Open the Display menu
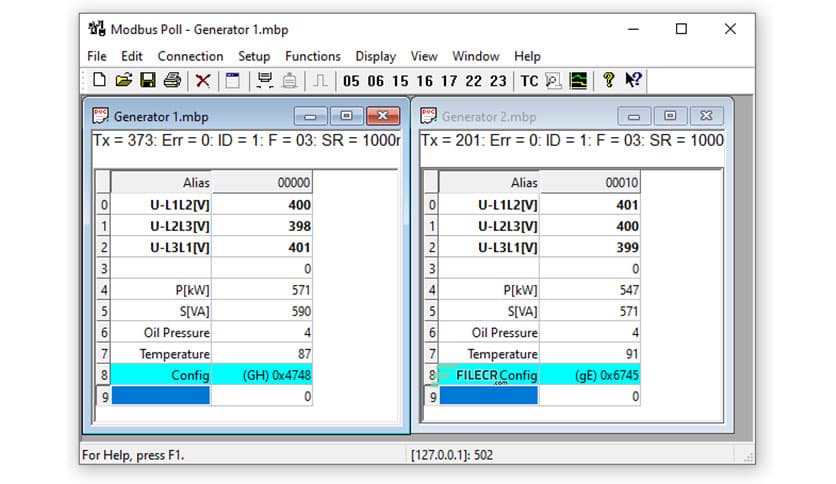Viewport: 836px width, 484px height. [375, 56]
